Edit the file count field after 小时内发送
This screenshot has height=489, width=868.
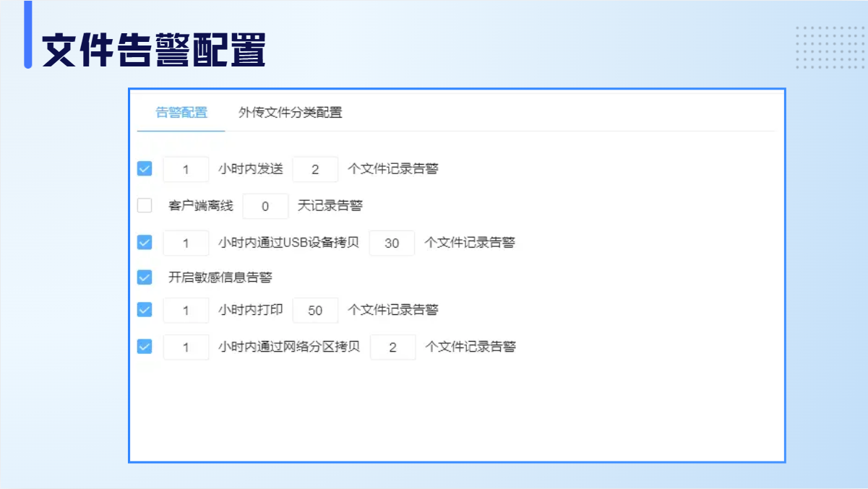(x=315, y=170)
